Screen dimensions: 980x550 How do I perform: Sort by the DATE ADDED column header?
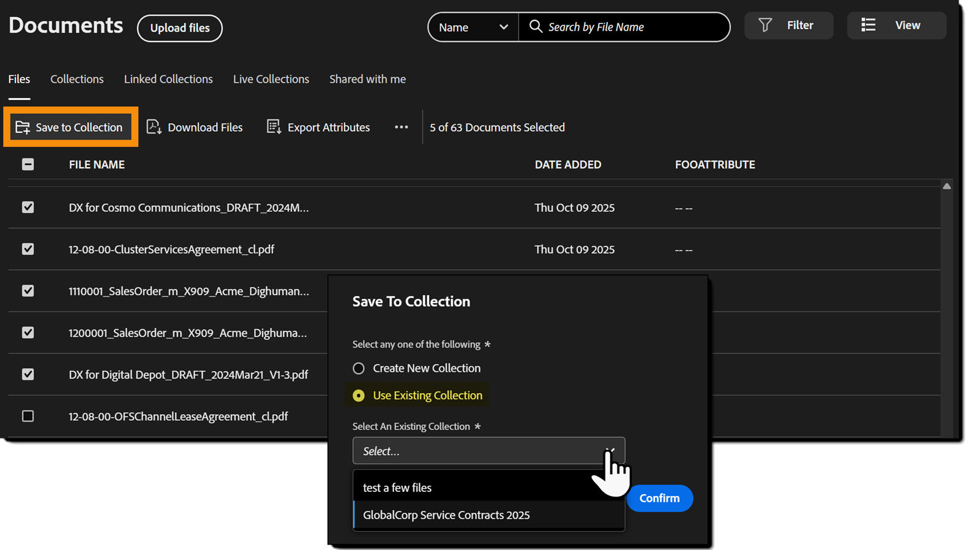568,164
